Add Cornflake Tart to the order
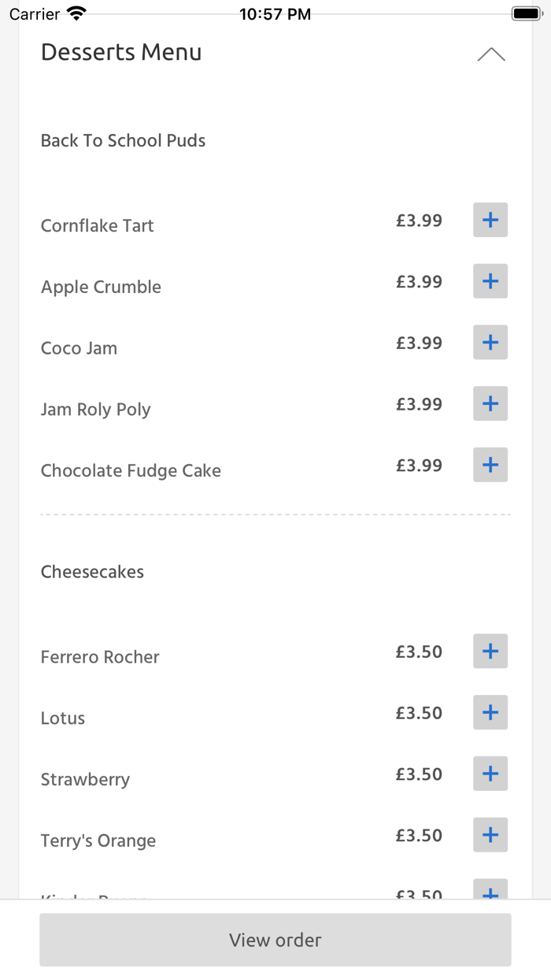 click(x=490, y=220)
